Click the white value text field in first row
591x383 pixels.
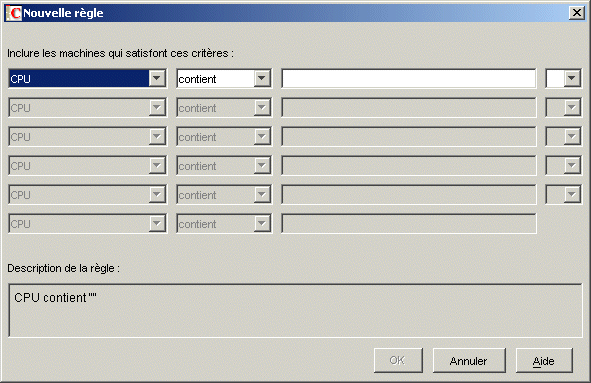click(409, 78)
